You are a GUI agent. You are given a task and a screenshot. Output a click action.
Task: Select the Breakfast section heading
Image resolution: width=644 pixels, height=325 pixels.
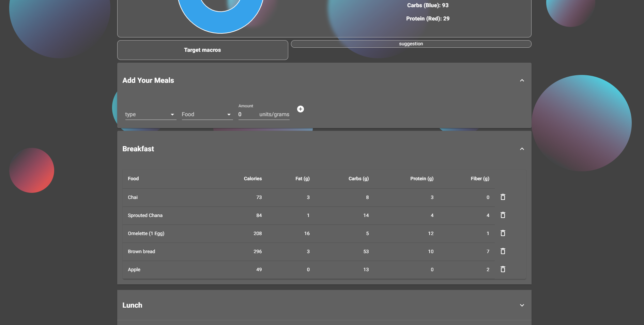click(x=138, y=149)
